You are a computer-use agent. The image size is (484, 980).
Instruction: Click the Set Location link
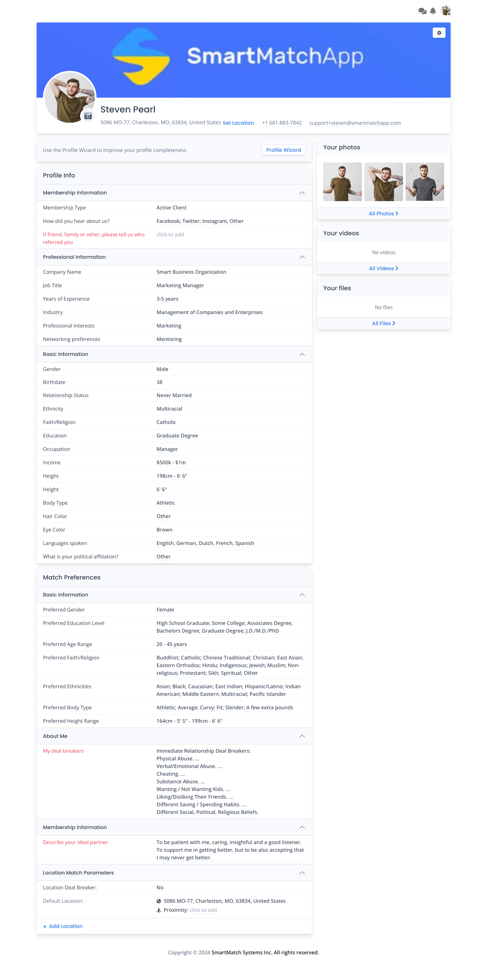pos(238,123)
